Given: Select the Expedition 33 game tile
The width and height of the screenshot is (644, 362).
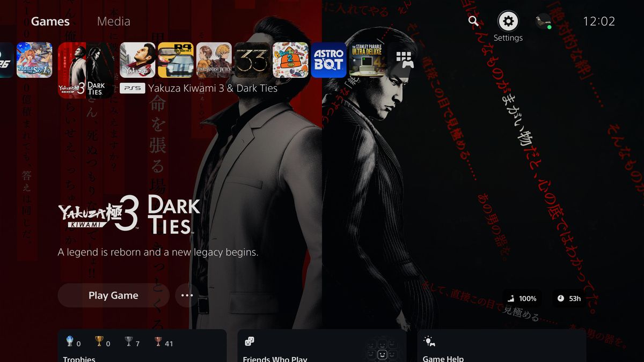Looking at the screenshot, I should (x=252, y=60).
